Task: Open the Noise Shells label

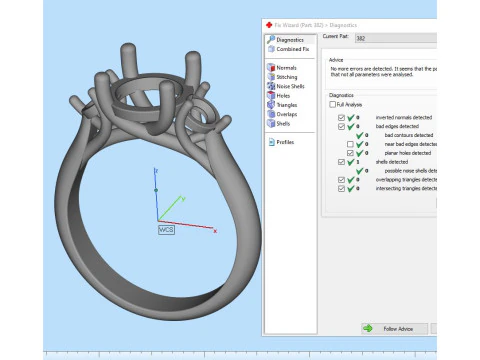Action: (x=290, y=86)
